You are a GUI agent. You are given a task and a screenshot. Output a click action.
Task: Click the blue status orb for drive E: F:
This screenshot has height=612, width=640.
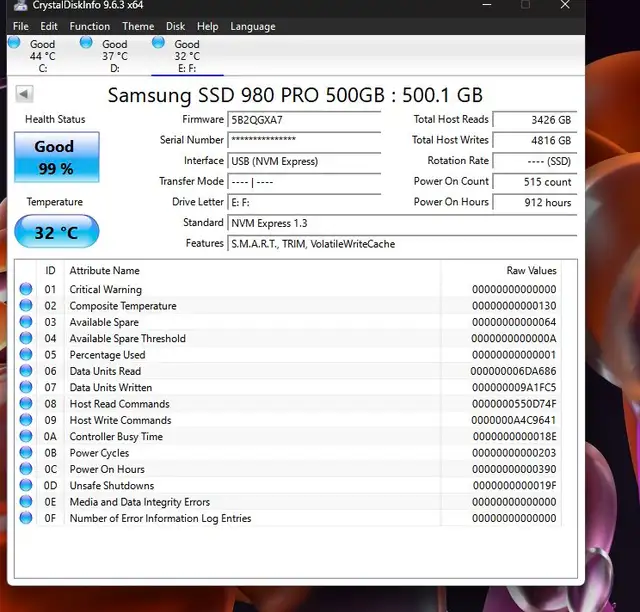tap(158, 42)
